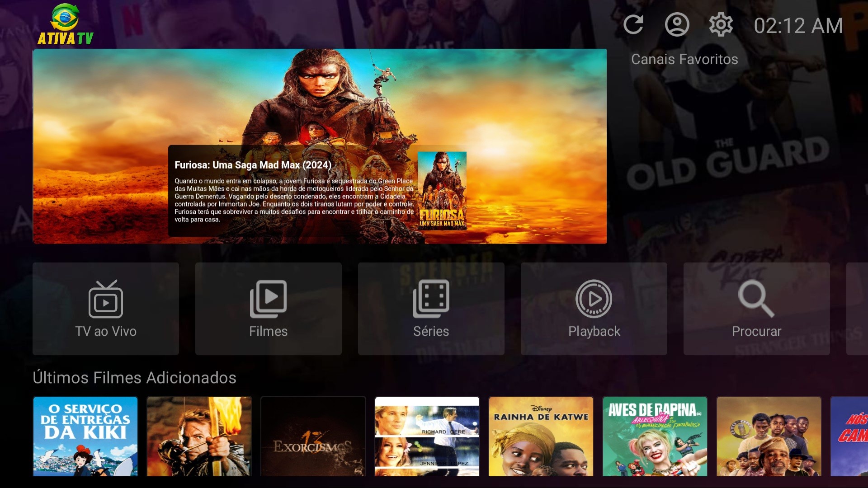Open the Rainha de Katwe poster
The height and width of the screenshot is (488, 868).
[541, 436]
